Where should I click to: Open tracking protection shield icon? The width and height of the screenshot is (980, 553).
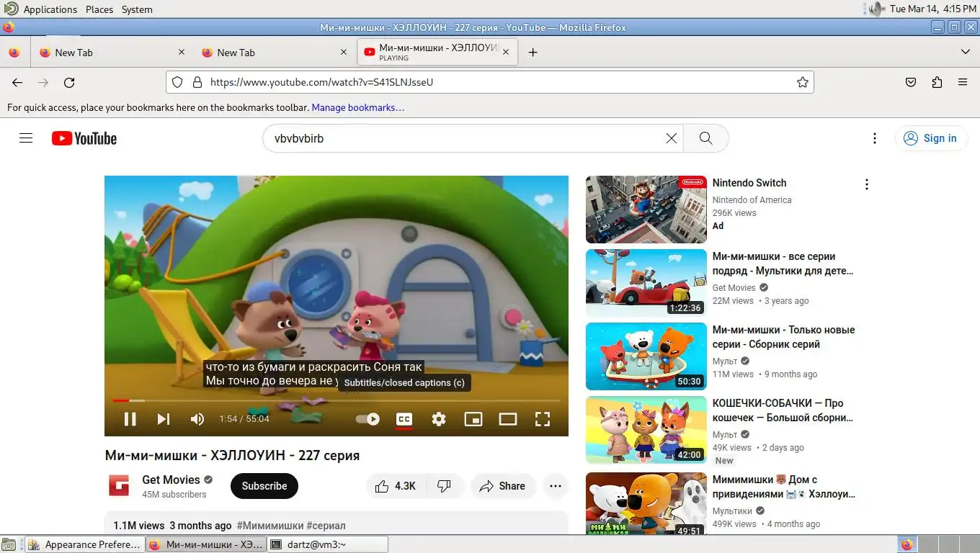[x=177, y=82]
